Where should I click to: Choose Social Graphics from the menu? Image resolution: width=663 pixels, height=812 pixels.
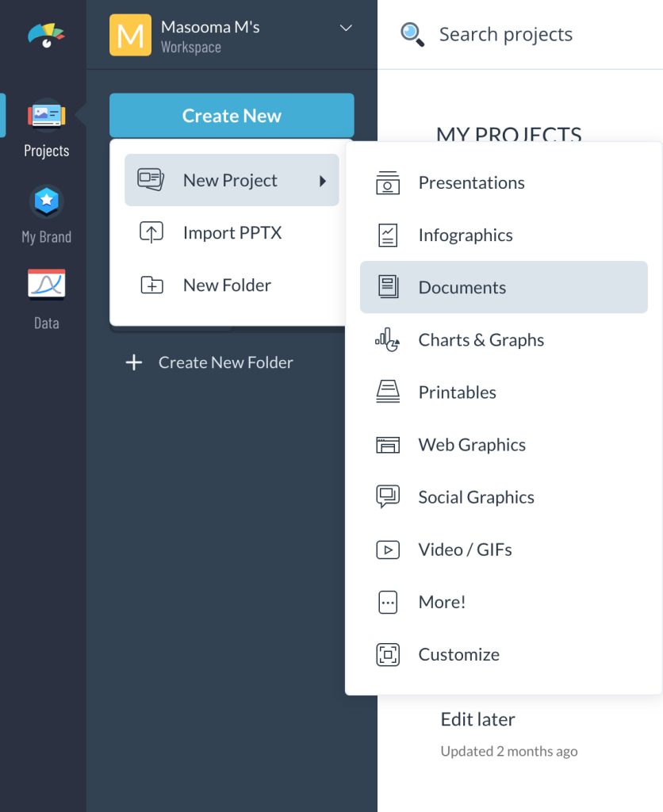click(x=476, y=497)
